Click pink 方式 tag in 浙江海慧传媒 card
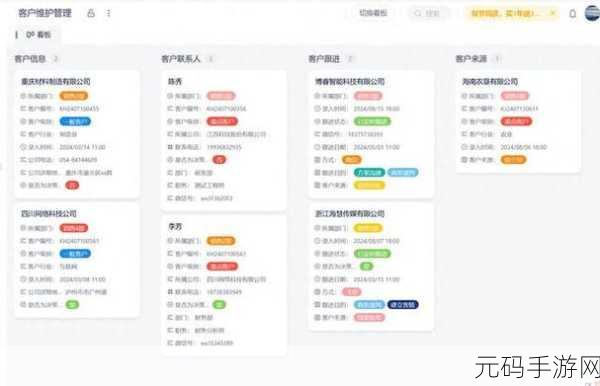The width and height of the screenshot is (600, 386). pos(351,292)
